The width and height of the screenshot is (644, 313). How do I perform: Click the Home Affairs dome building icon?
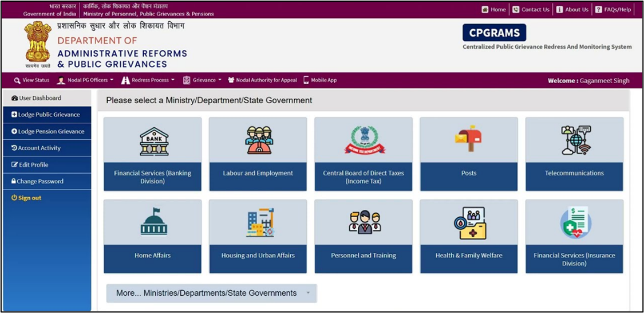[153, 222]
